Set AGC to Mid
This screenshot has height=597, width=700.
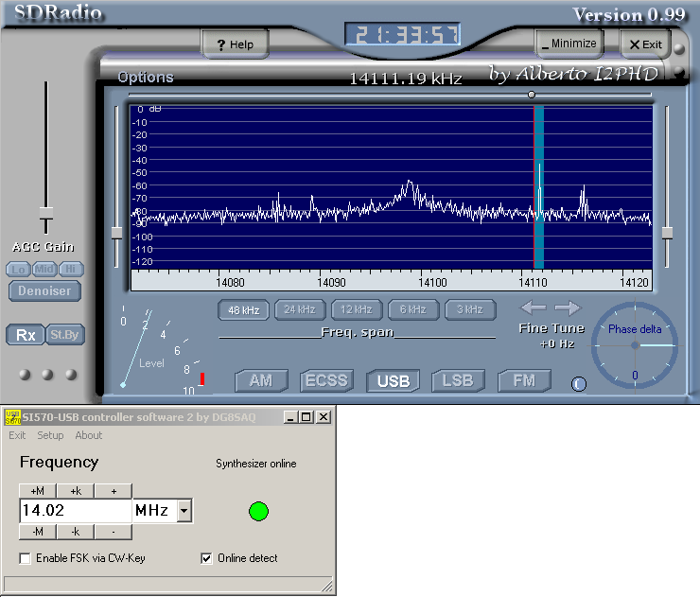pos(44,270)
